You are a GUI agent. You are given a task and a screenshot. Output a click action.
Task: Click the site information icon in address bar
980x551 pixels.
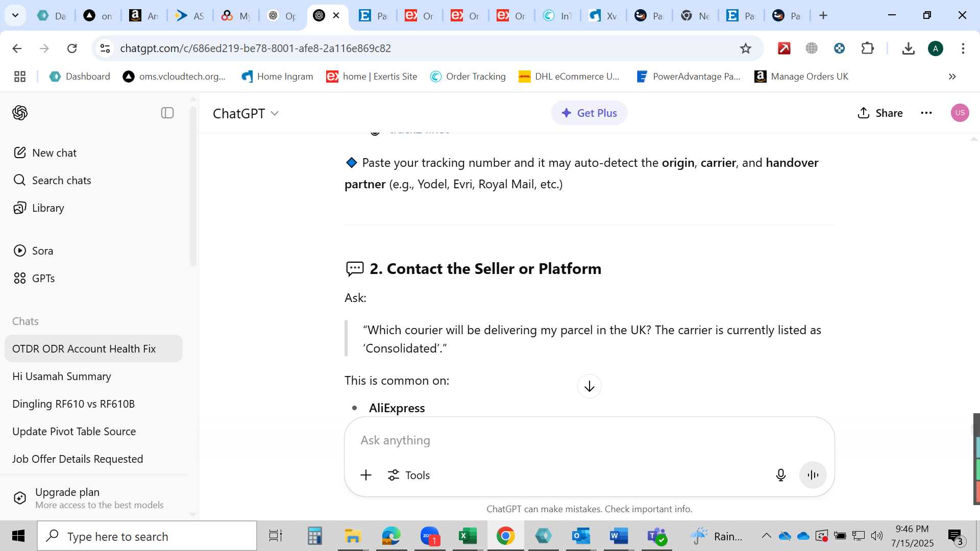click(105, 48)
